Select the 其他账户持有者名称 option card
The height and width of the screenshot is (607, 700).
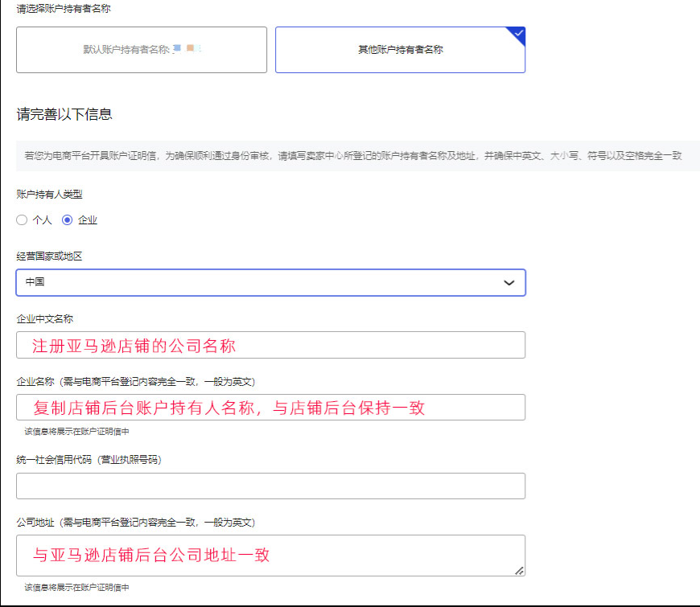(400, 50)
